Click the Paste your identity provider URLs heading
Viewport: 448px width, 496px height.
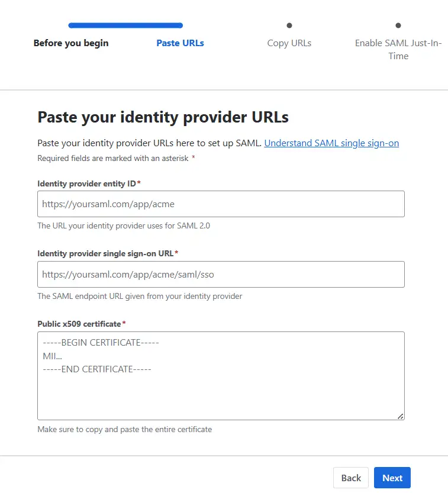tap(163, 117)
